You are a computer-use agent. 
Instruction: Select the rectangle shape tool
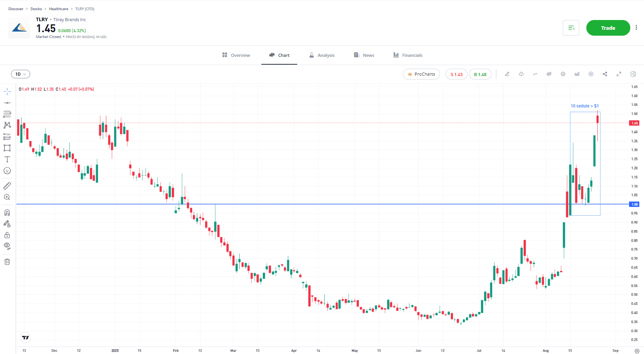pos(7,148)
